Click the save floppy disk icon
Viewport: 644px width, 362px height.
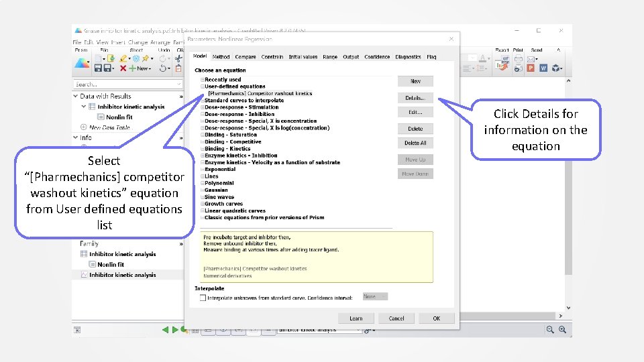pyautogui.click(x=98, y=68)
